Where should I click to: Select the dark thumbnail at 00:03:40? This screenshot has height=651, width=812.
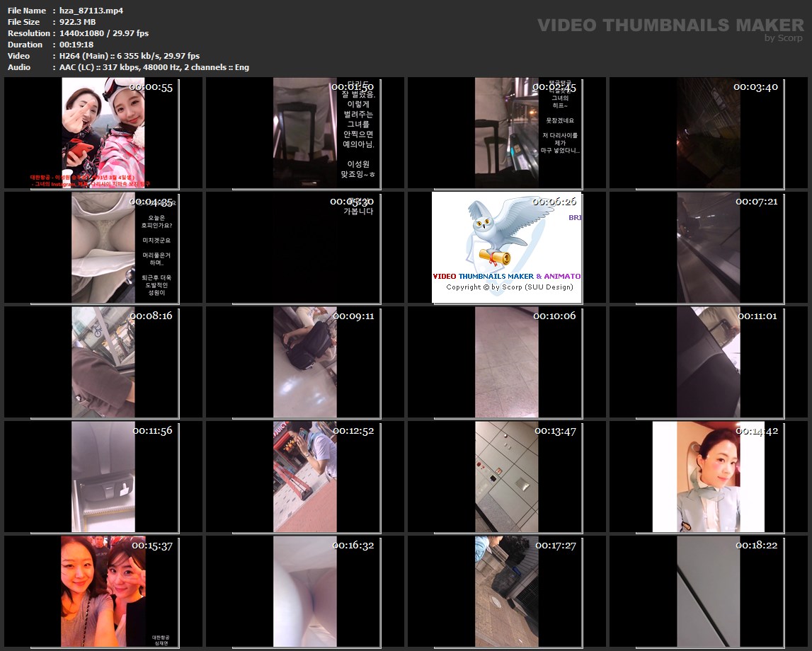point(708,133)
